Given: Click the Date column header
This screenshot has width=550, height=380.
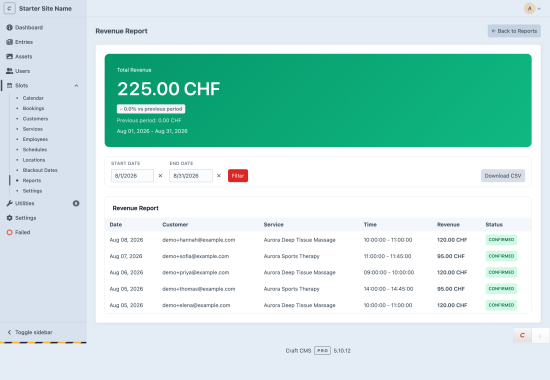Looking at the screenshot, I should tap(116, 225).
